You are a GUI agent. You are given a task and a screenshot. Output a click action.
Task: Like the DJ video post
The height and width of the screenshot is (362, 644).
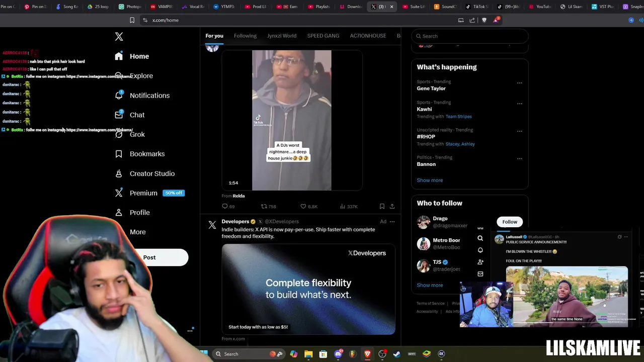pos(308,207)
